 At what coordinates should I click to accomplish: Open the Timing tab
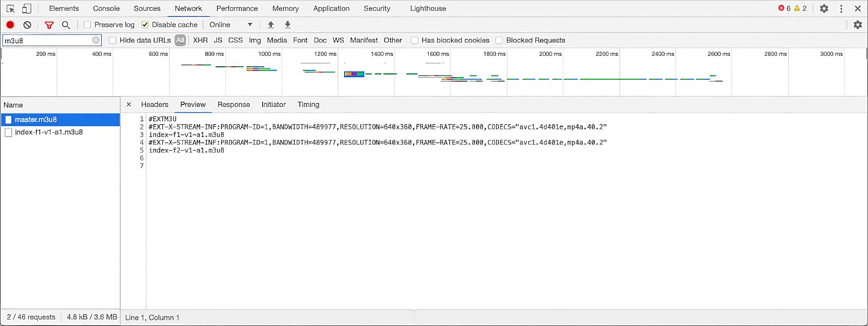click(308, 104)
